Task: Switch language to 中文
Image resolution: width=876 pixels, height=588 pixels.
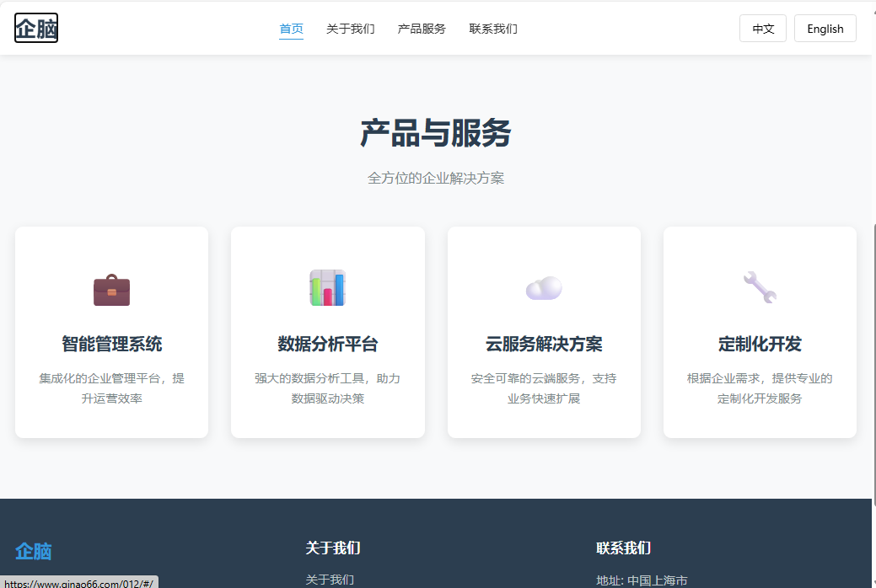Action: click(763, 29)
